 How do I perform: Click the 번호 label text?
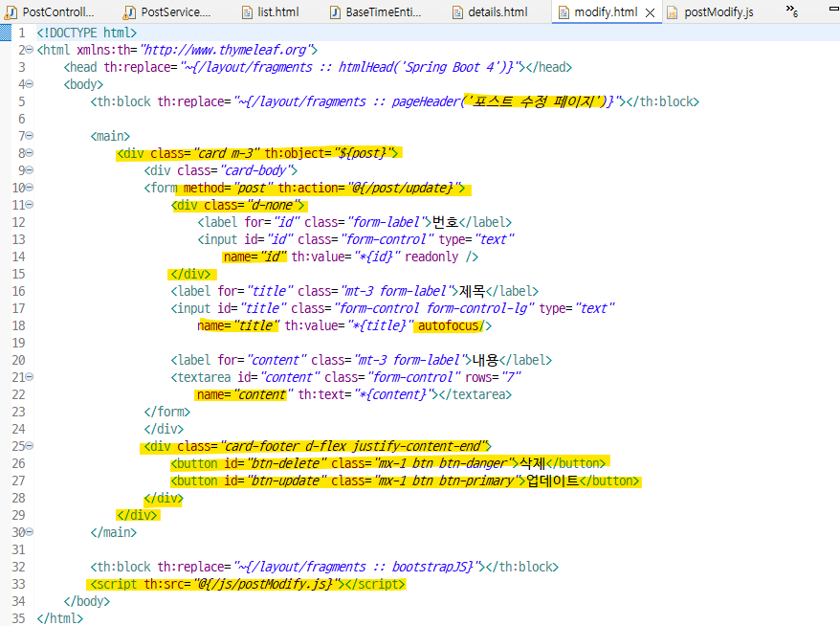pos(445,222)
